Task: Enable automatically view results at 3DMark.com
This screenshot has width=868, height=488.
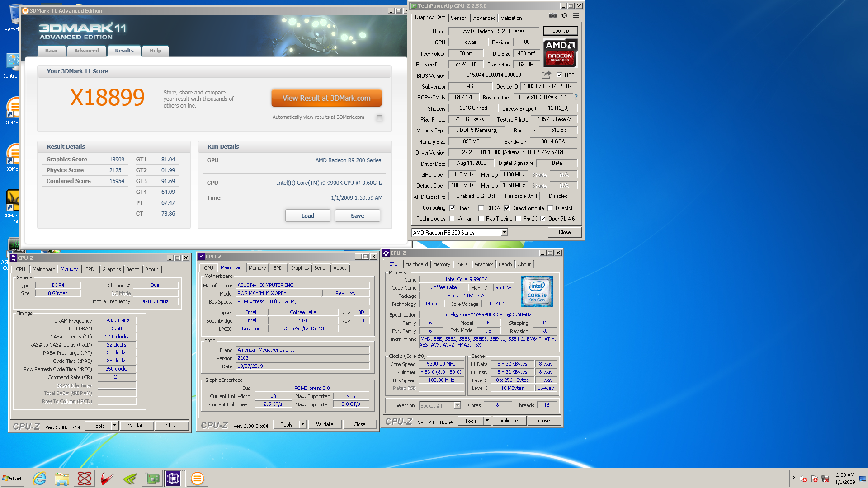Action: 379,118
